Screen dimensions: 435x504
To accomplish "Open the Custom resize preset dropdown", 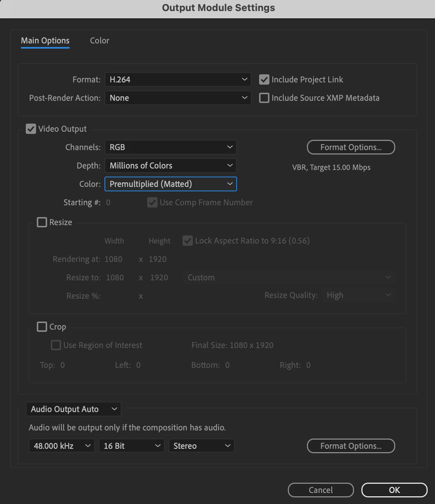I will (289, 277).
